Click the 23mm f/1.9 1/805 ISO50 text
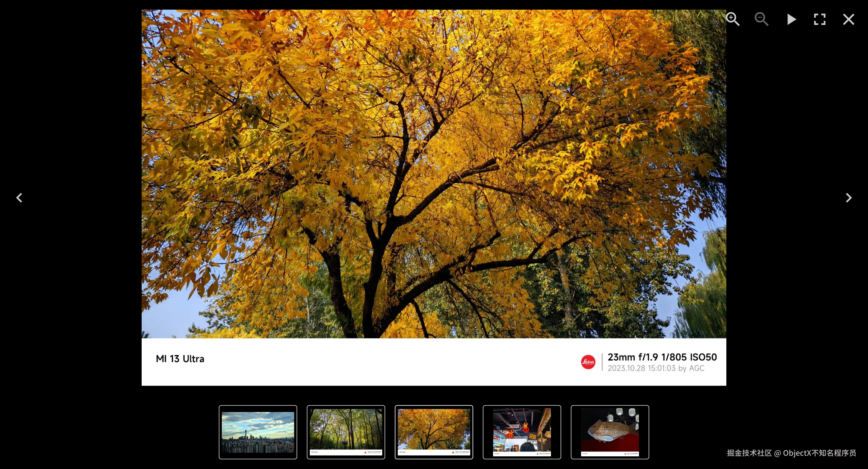 (x=662, y=357)
